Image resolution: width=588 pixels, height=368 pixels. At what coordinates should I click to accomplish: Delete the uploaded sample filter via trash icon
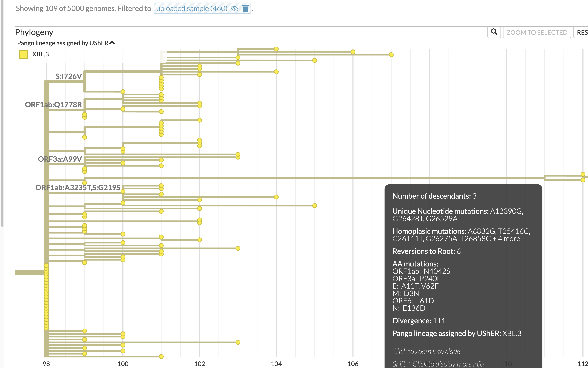(x=245, y=9)
